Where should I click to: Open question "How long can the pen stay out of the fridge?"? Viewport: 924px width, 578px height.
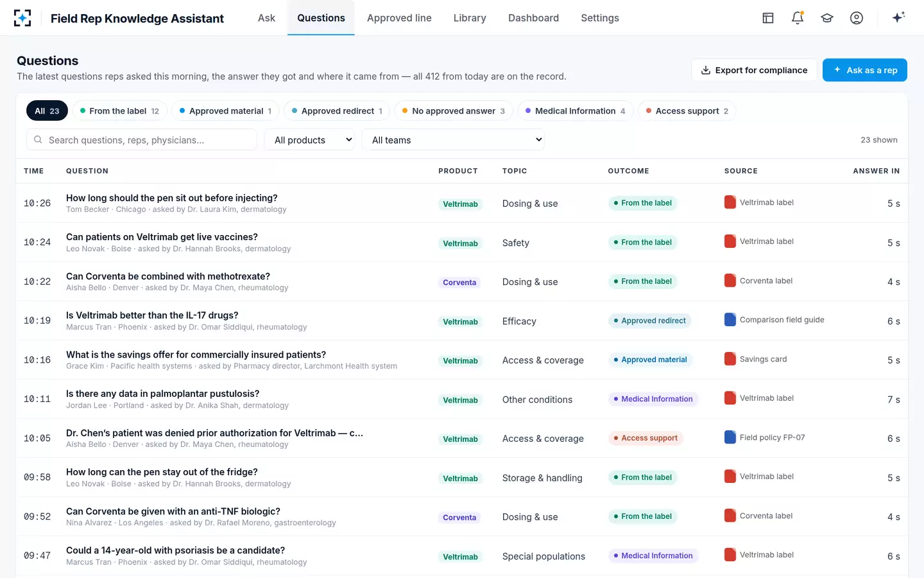pos(162,472)
